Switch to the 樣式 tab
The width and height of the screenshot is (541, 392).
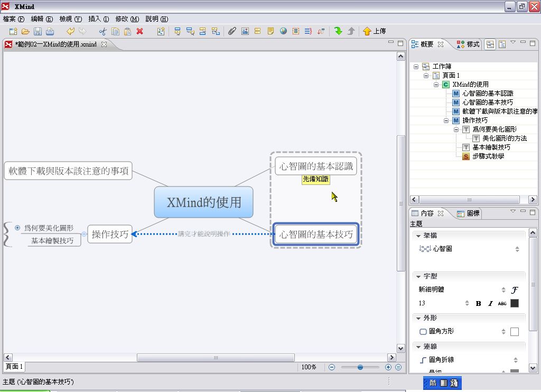[469, 44]
